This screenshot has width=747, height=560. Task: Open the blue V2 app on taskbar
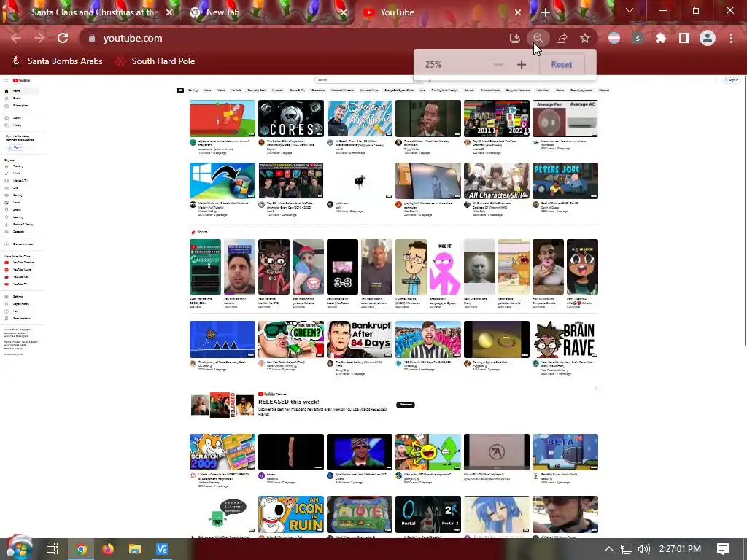(162, 549)
